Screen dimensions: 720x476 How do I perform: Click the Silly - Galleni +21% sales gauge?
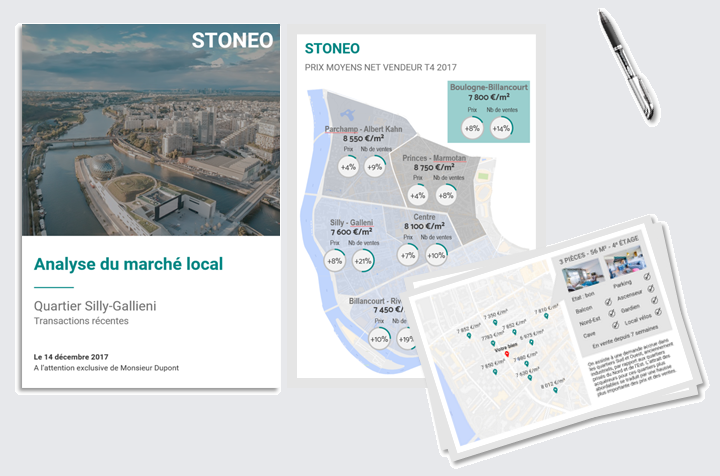pos(363,261)
